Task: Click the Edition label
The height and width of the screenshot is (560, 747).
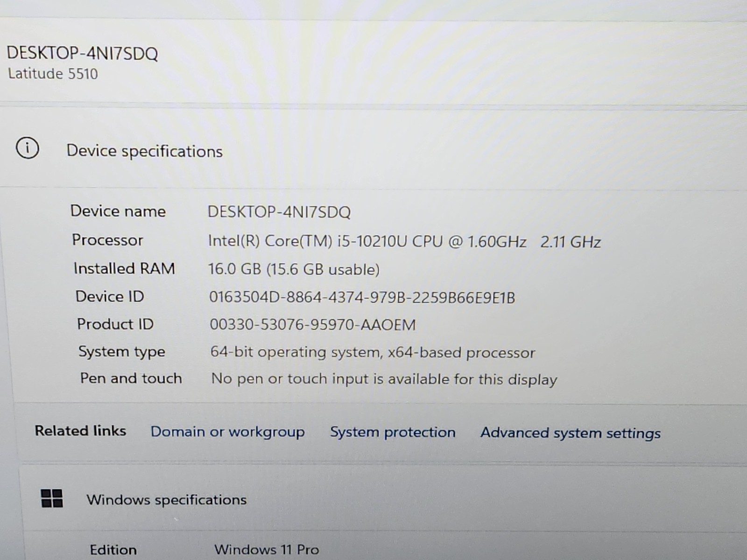Action: pyautogui.click(x=113, y=550)
